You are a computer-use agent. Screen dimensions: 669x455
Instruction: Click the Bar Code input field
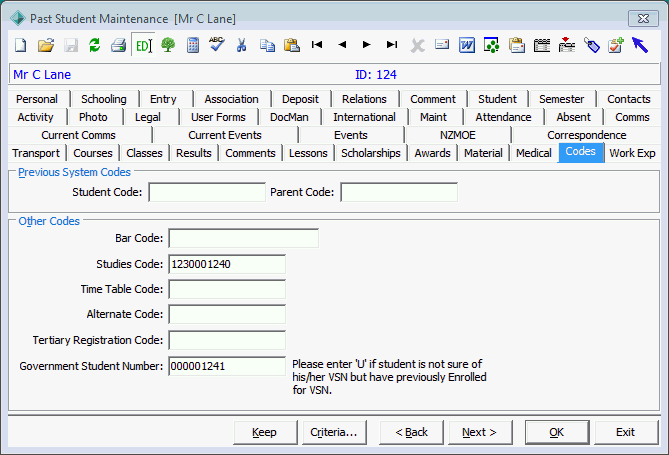click(x=243, y=238)
